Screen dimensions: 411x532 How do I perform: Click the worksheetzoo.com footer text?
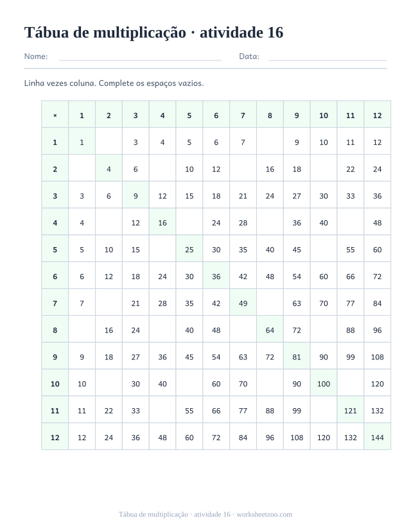[x=265, y=515]
